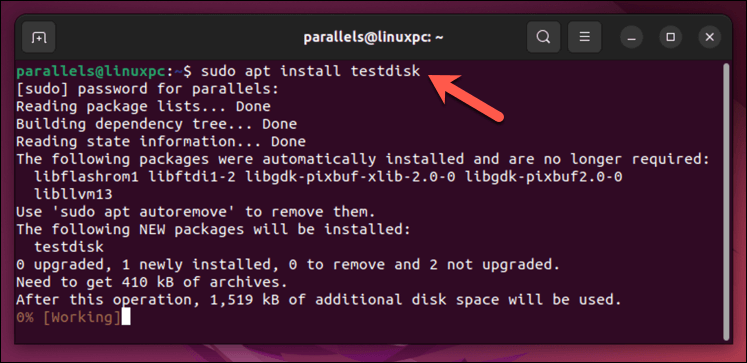Click the 'sudo apt install testdisk' command

(x=311, y=71)
